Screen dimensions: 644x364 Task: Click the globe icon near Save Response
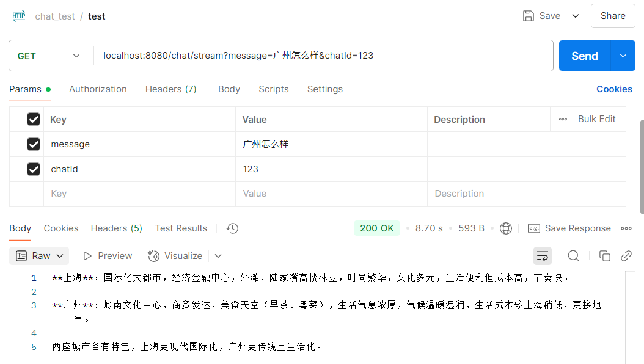tap(506, 228)
